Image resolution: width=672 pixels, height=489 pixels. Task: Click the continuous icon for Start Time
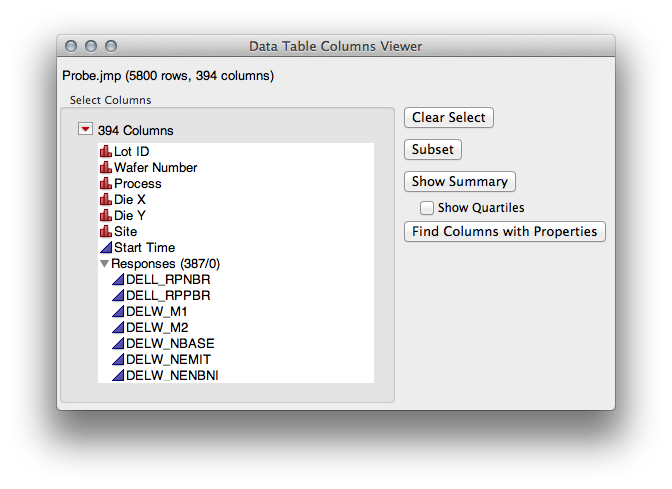[105, 248]
